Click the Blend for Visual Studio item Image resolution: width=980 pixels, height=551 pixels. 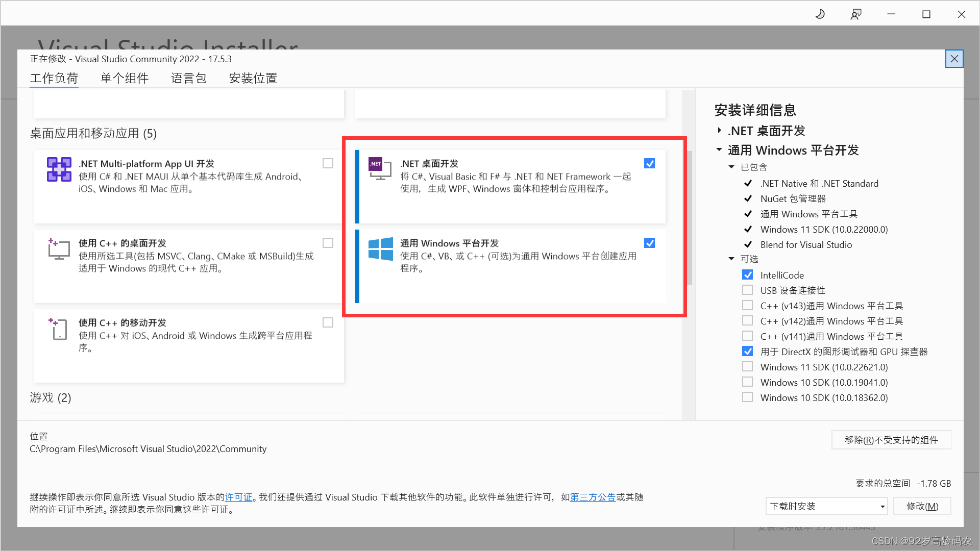point(806,244)
